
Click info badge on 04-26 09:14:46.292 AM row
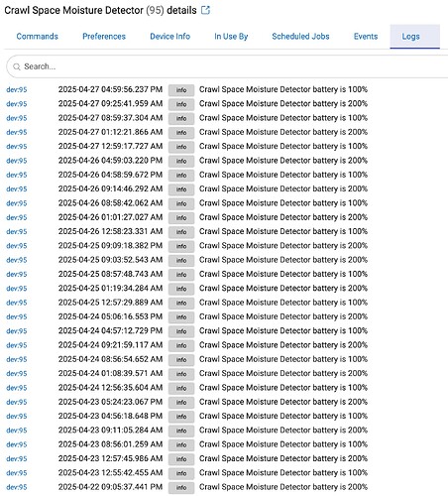click(x=181, y=189)
